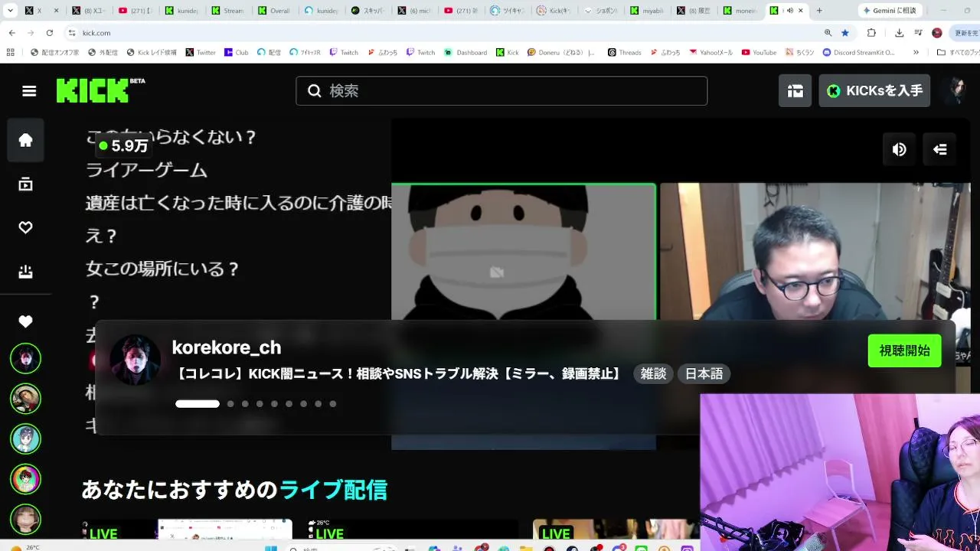Click the KICKsを入手 button
The image size is (980, 551).
point(874,91)
